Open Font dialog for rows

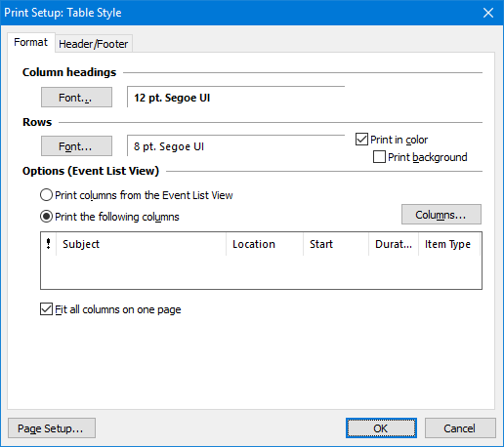tap(76, 146)
